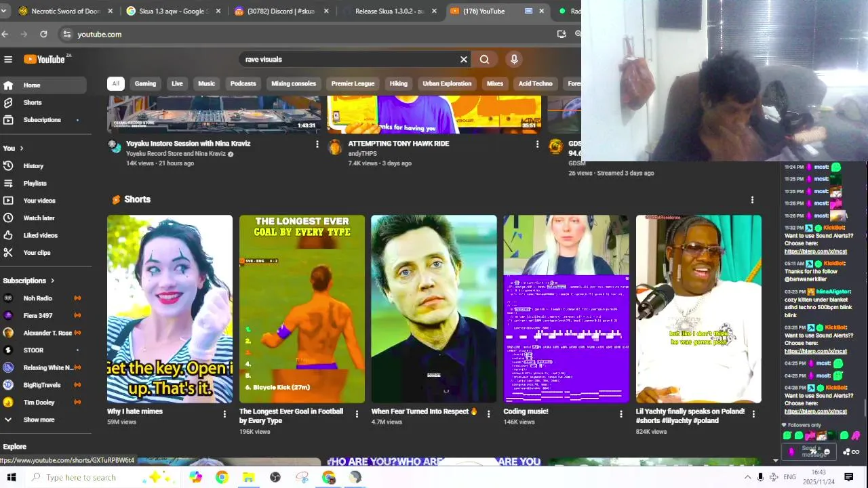The image size is (868, 488).
Task: Open more options for 'Why I hate mimes'
Action: [224, 414]
